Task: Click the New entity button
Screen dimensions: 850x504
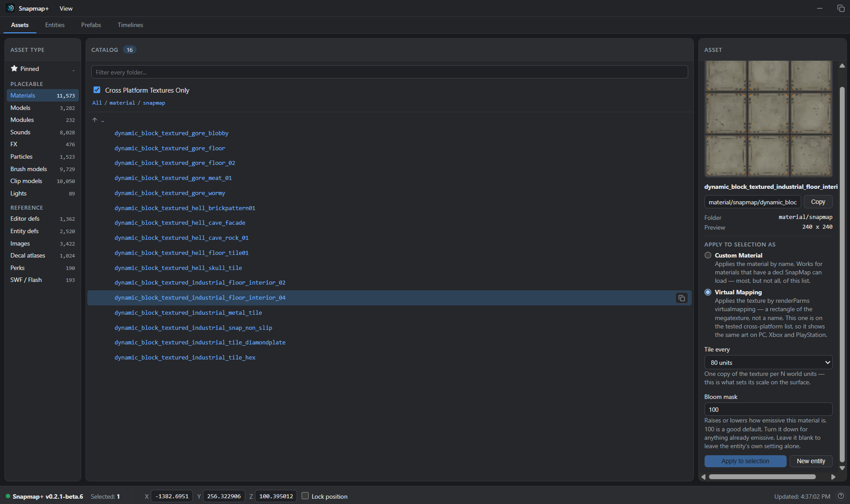Action: click(811, 461)
